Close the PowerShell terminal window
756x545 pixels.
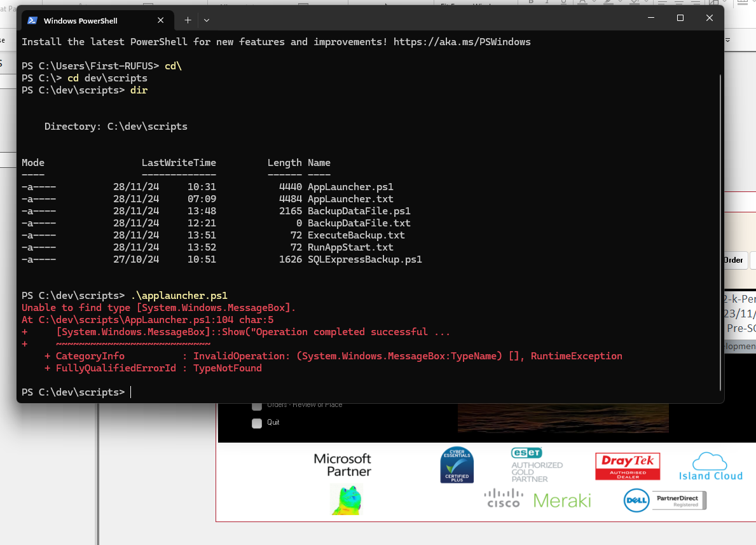pyautogui.click(x=709, y=18)
